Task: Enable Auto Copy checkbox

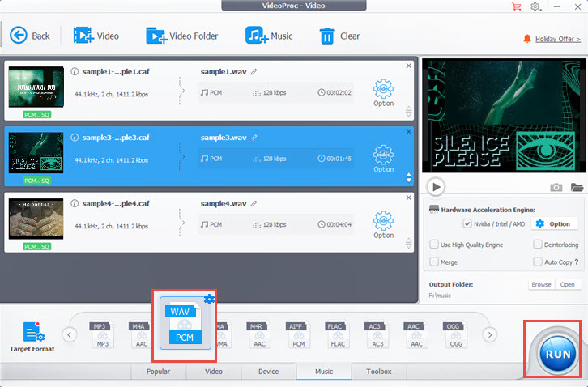Action: [x=537, y=262]
